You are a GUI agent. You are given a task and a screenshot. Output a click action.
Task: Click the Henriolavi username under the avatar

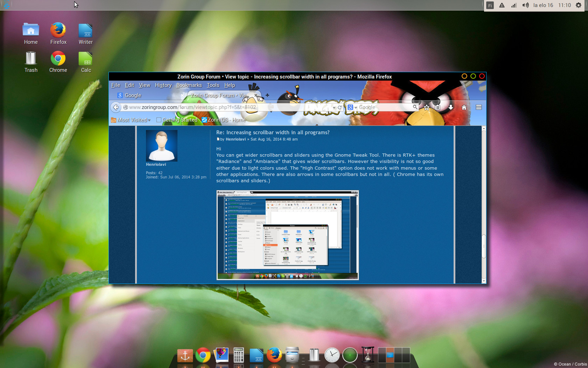(156, 164)
